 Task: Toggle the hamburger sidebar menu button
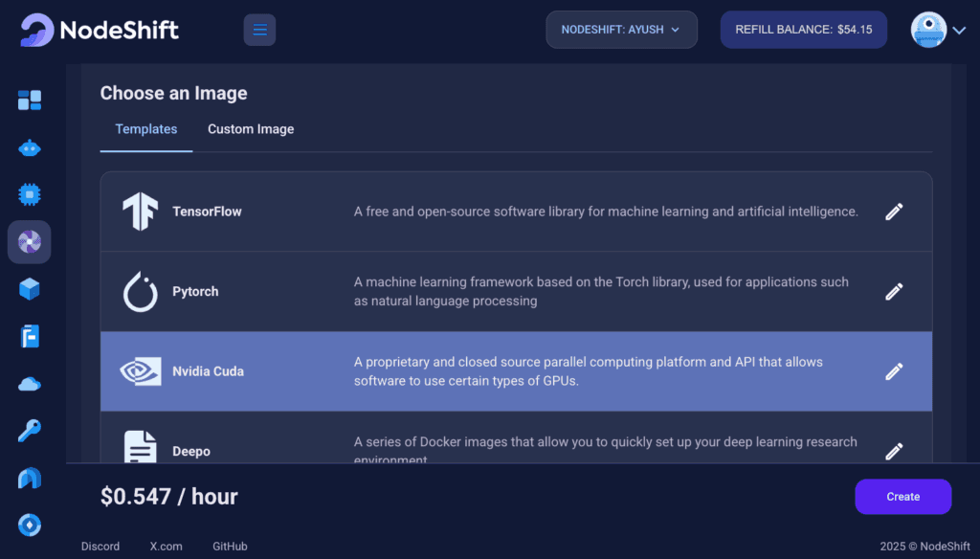coord(259,30)
